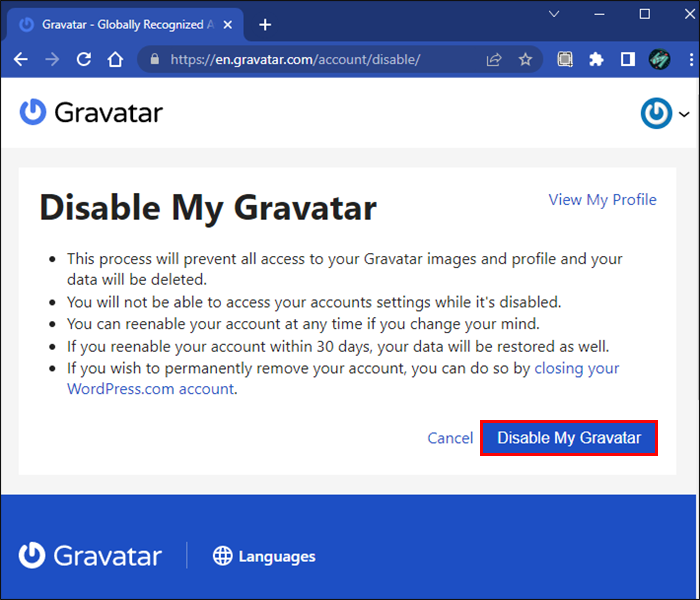Minimize the browser window
Viewport: 700px width, 600px height.
point(599,14)
